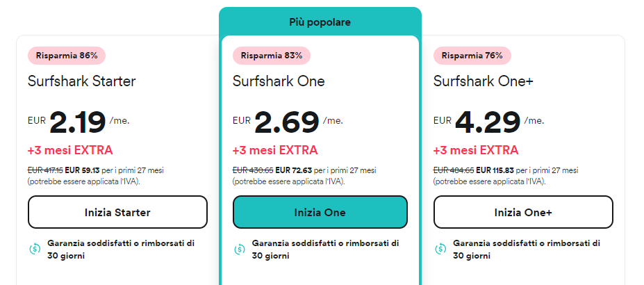
Task: Click the Surfshark Starter plan title
Action: coord(81,81)
